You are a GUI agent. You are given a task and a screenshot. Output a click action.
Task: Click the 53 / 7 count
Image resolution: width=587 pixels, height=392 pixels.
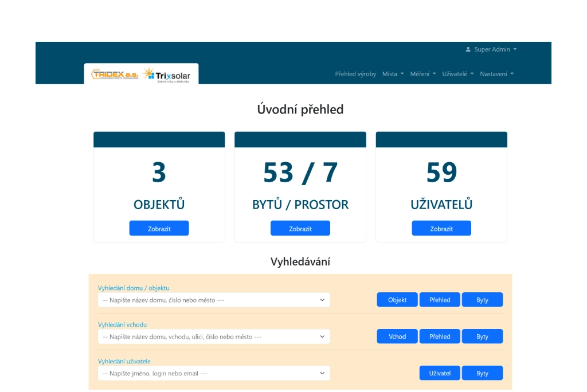click(x=300, y=173)
